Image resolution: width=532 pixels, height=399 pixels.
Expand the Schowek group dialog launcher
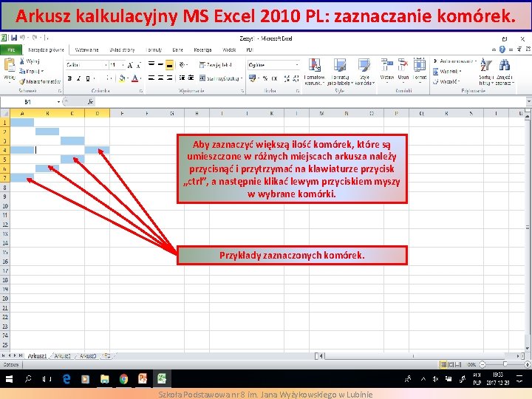pos(60,91)
